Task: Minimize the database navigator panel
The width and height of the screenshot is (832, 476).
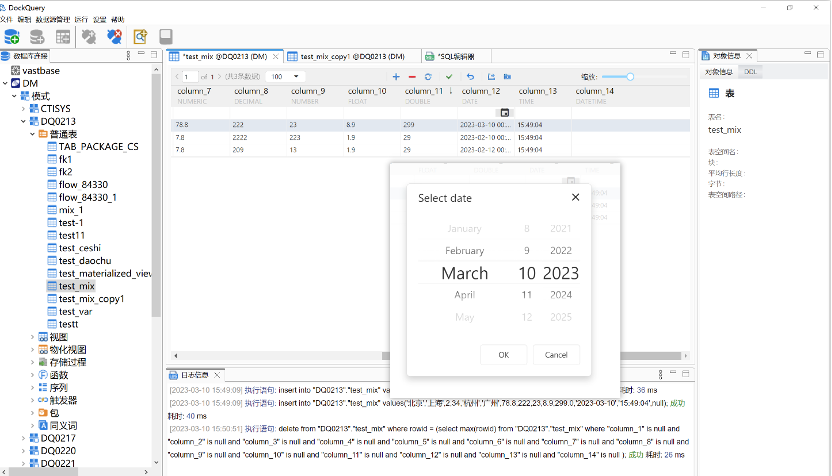Action: tap(141, 54)
